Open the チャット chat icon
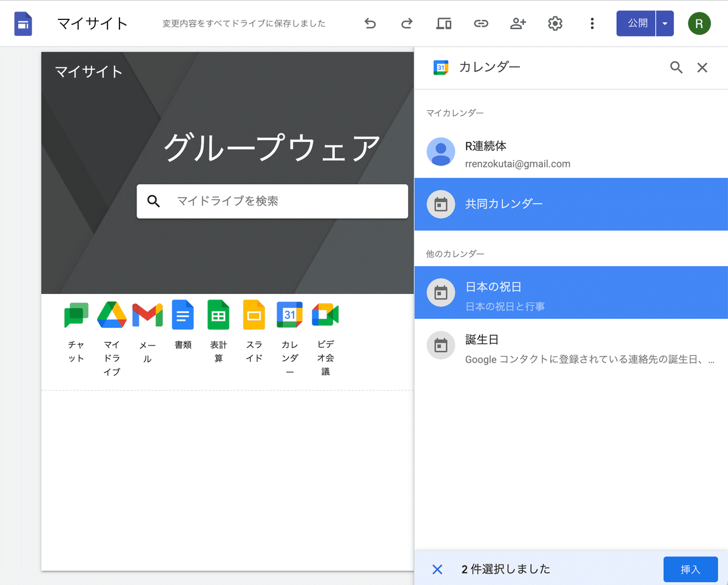This screenshot has height=585, width=728. 76,315
